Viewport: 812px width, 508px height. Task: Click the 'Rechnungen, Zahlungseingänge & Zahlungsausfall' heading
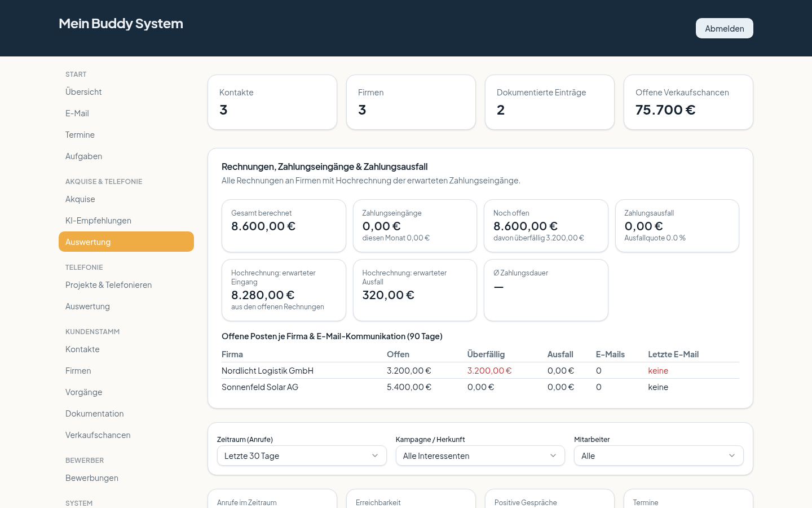click(325, 167)
